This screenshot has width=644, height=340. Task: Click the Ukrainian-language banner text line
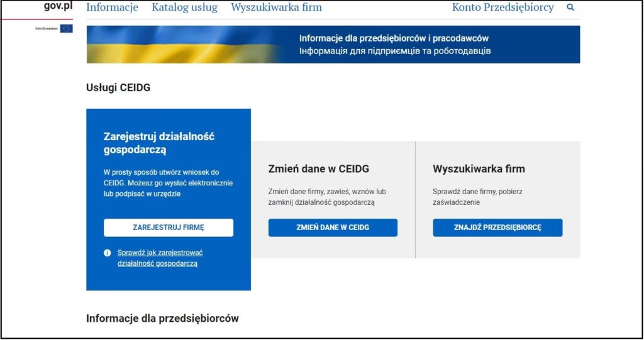[x=394, y=51]
